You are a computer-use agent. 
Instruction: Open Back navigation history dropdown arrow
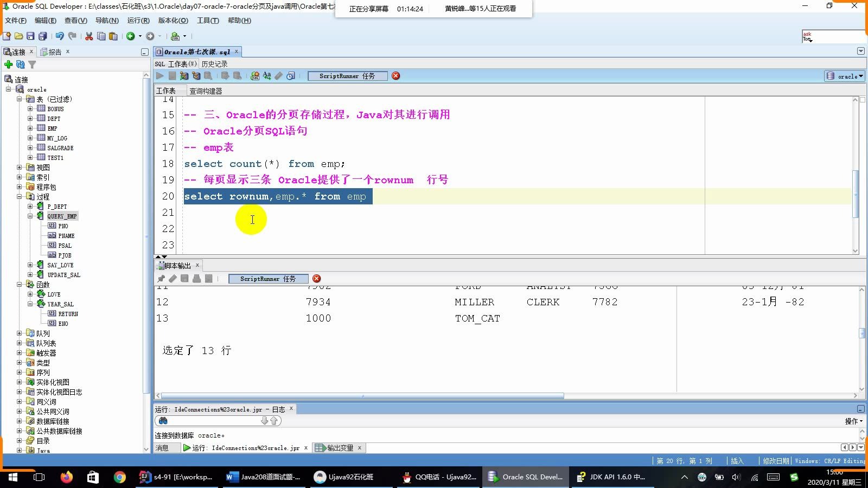[140, 36]
